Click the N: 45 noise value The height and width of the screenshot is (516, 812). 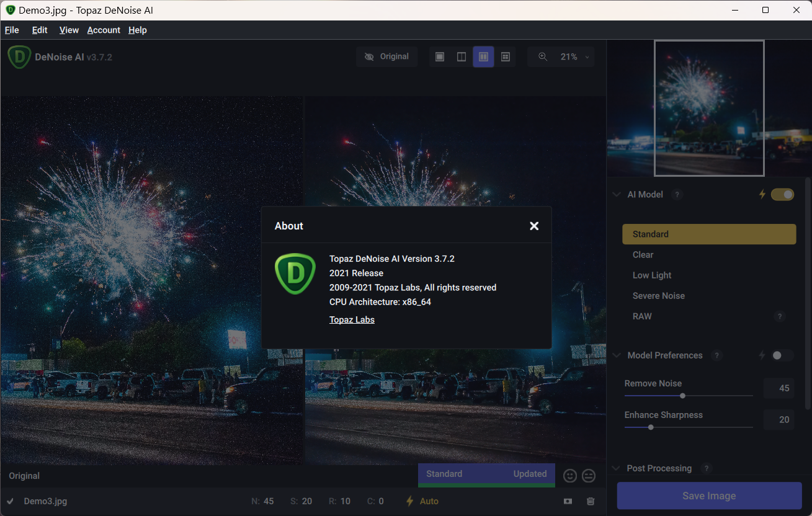262,501
